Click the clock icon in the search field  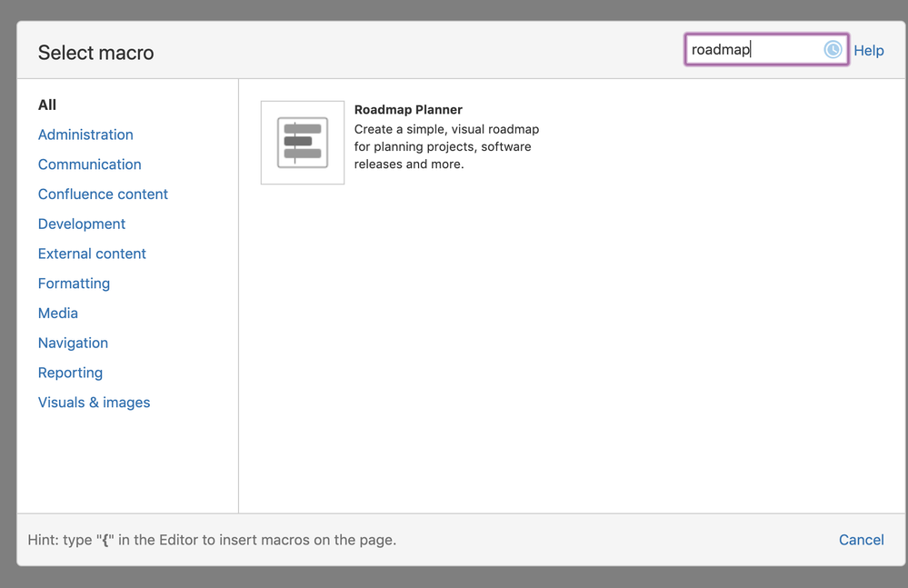point(833,50)
